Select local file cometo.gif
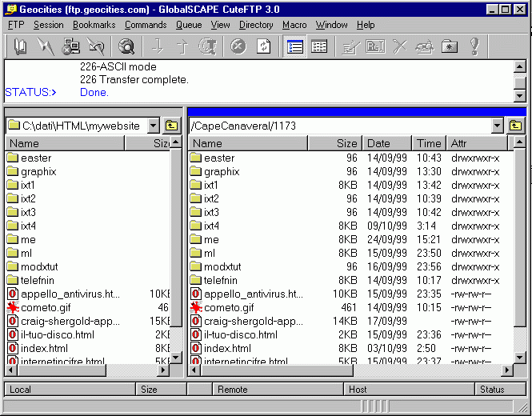532x416 pixels. coord(46,307)
